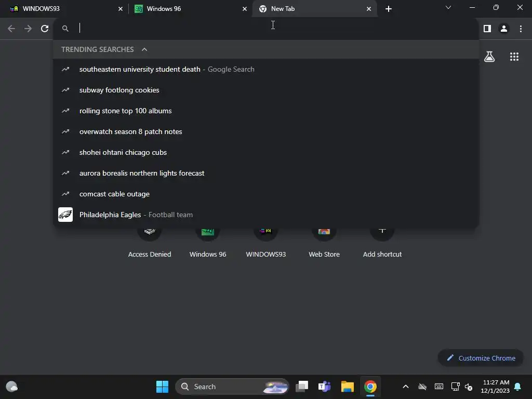The height and width of the screenshot is (399, 532).
Task: Open the touch keyboard tray icon
Action: 438,387
